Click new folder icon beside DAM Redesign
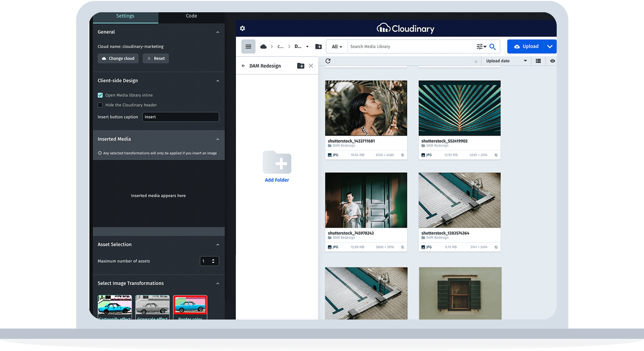 (x=300, y=66)
